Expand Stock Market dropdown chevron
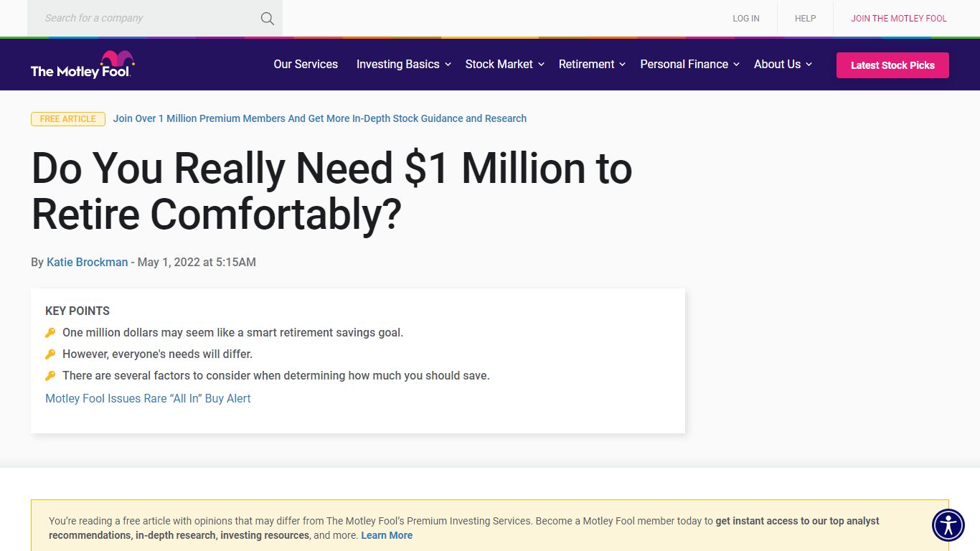This screenshot has height=551, width=980. click(x=541, y=65)
